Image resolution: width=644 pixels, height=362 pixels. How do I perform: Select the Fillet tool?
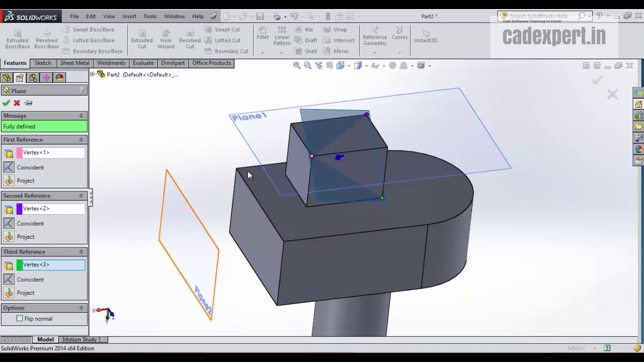(263, 33)
